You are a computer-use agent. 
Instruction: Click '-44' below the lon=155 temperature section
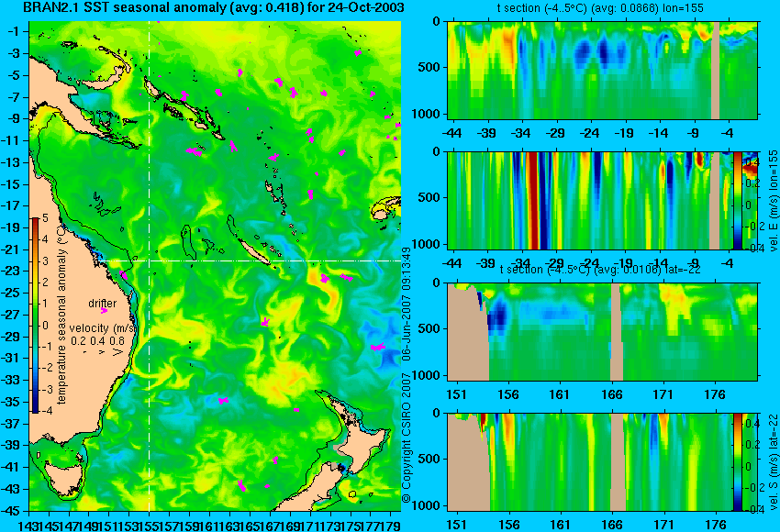tap(451, 133)
